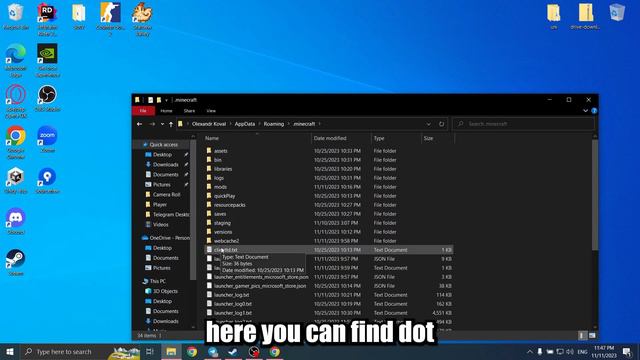The image size is (640, 360).
Task: Open Unity Hub desktop shortcut
Action: [x=16, y=180]
